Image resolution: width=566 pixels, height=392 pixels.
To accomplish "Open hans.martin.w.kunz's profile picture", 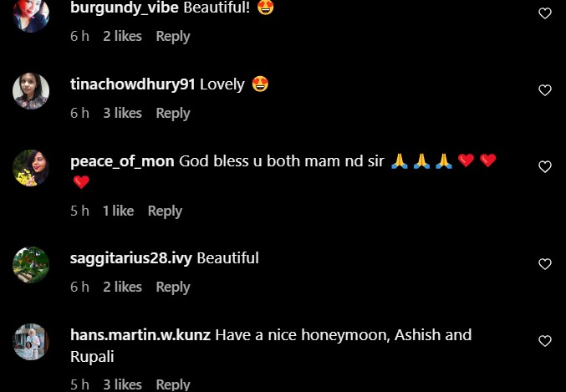I will click(x=31, y=342).
